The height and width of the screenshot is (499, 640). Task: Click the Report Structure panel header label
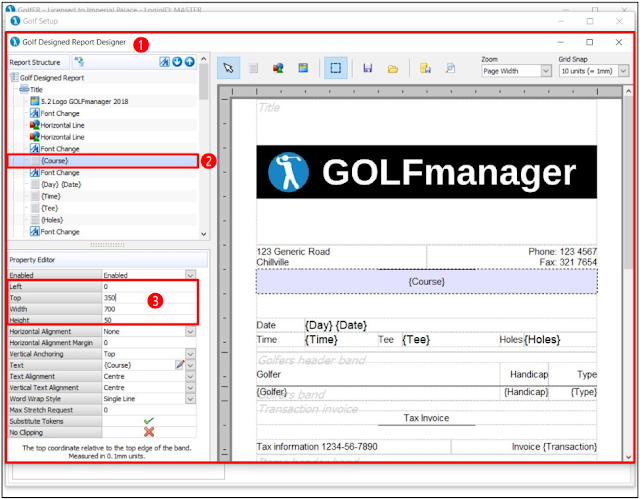[x=35, y=62]
